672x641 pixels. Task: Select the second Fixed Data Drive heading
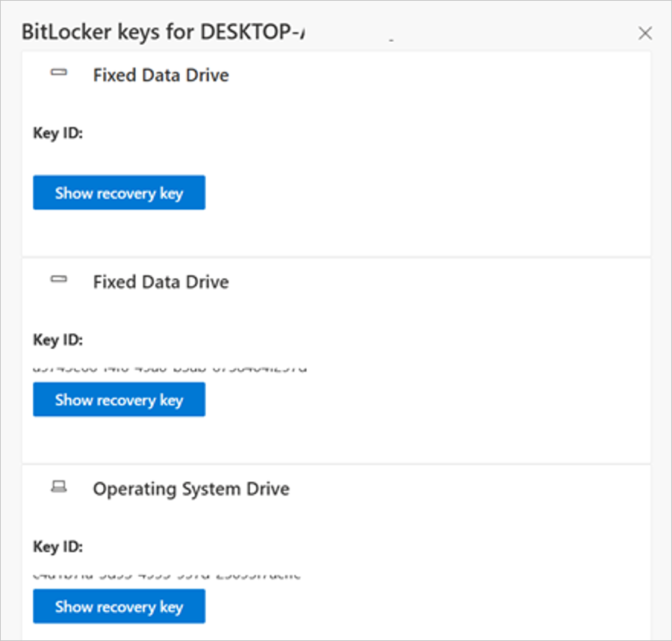pyautogui.click(x=161, y=282)
